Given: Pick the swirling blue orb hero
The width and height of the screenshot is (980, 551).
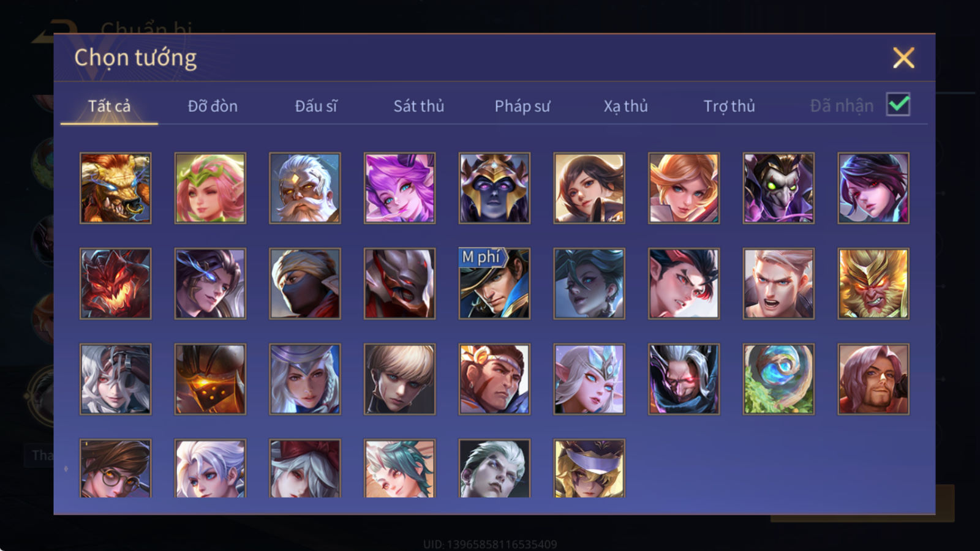Looking at the screenshot, I should tap(778, 379).
